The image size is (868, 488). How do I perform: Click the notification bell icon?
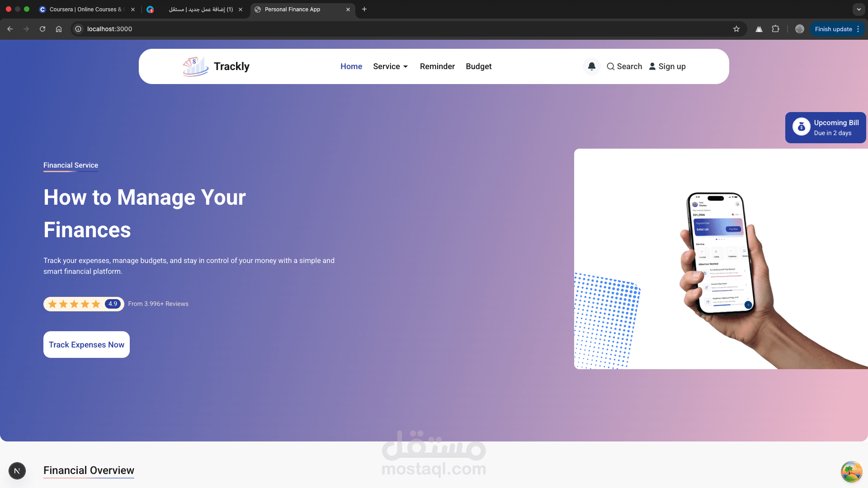pyautogui.click(x=591, y=66)
